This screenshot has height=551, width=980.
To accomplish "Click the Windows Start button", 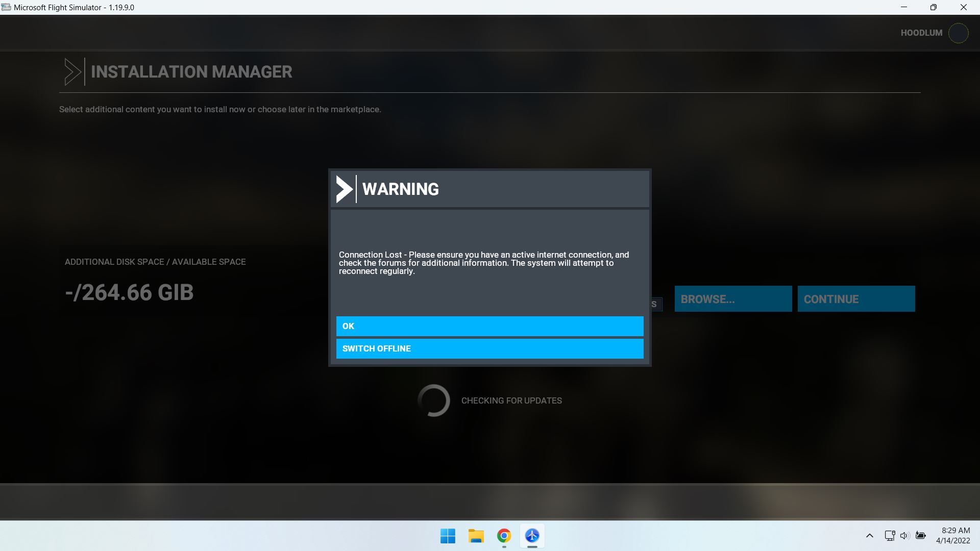I will (x=448, y=536).
